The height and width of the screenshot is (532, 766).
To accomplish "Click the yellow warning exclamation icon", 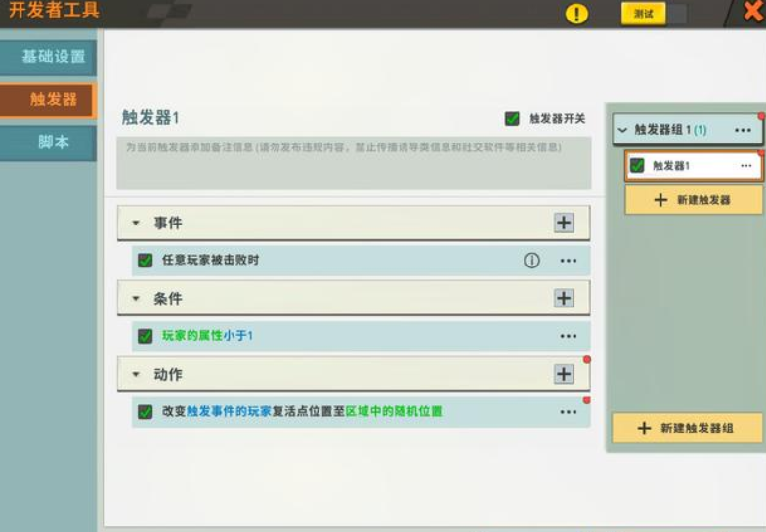I will [x=577, y=14].
